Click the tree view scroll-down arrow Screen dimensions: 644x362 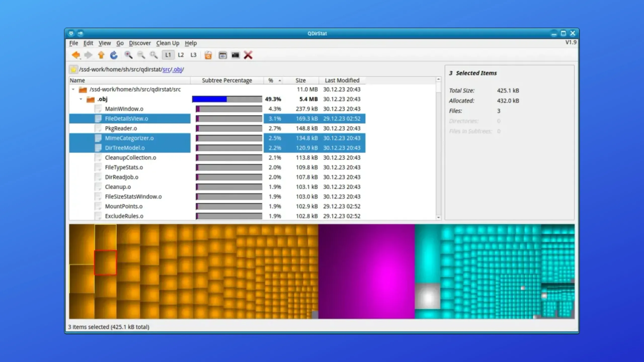(438, 217)
